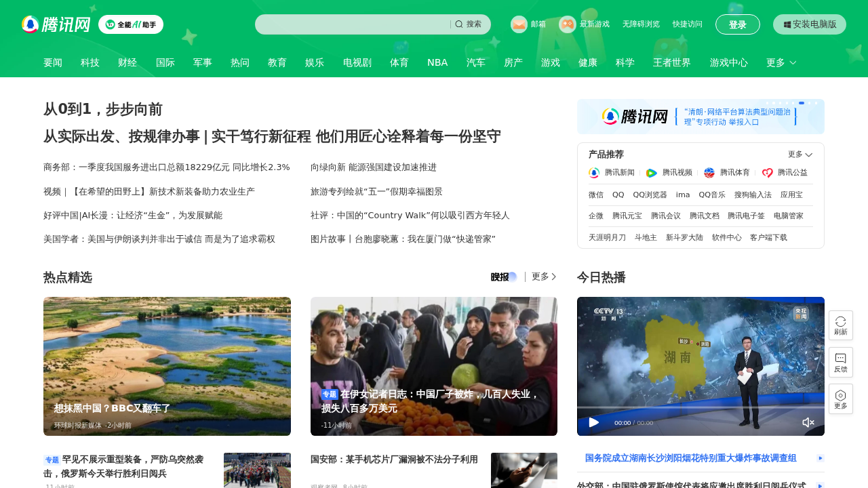This screenshot has height=488, width=868.
Task: Open the 向绿向新 能源强国 article
Action: click(374, 167)
